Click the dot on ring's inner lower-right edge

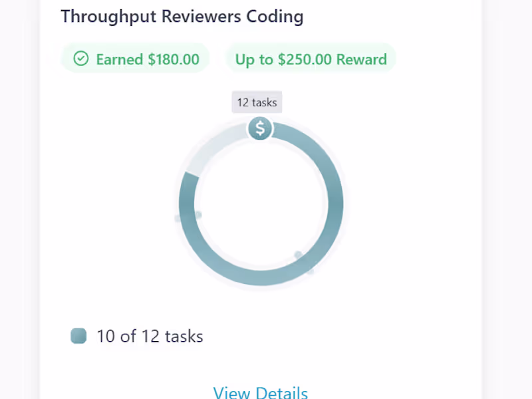pyautogui.click(x=298, y=255)
